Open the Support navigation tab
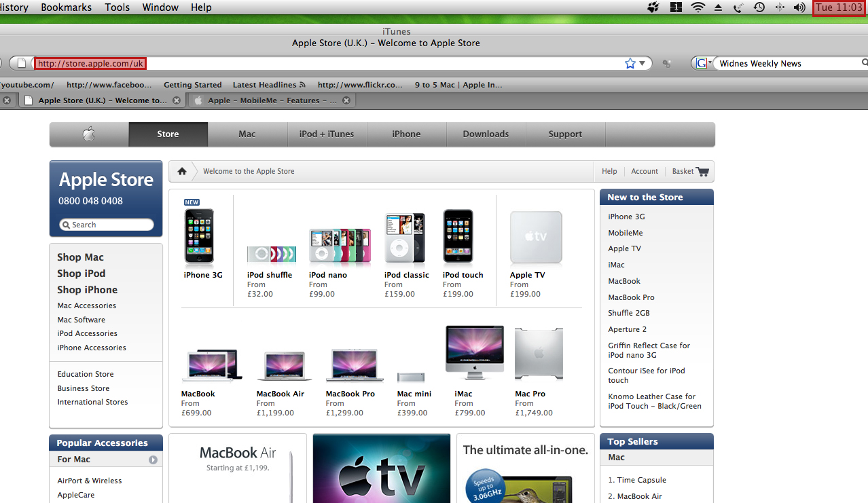This screenshot has height=503, width=868. [565, 134]
